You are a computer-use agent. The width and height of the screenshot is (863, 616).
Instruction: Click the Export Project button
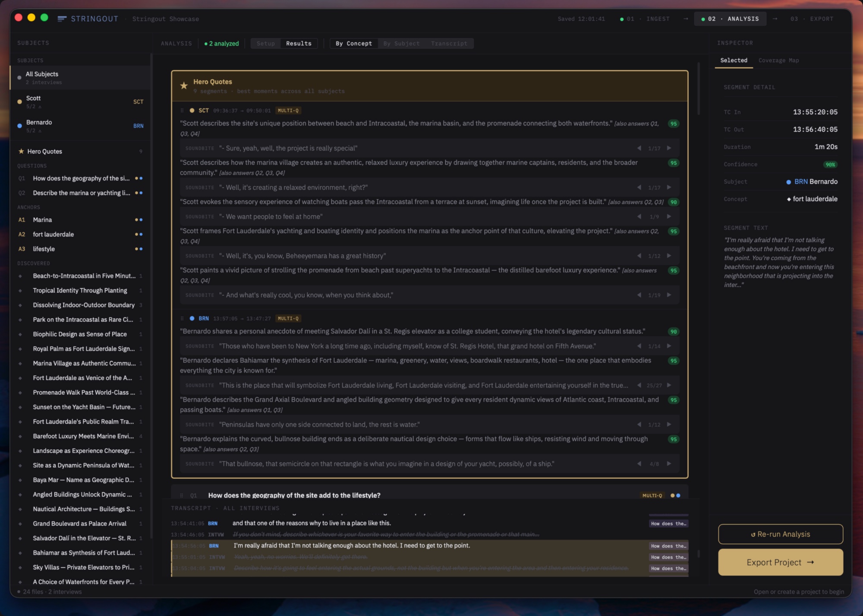coord(780,562)
